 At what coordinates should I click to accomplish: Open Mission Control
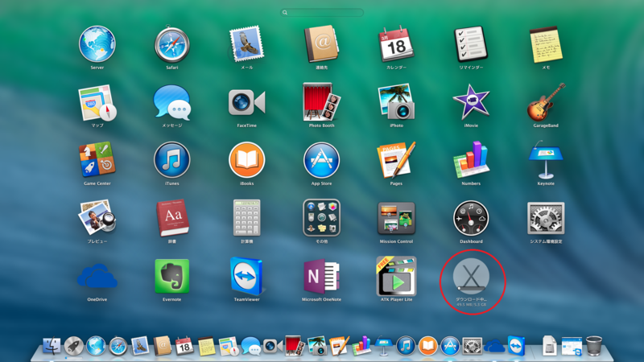(396, 218)
